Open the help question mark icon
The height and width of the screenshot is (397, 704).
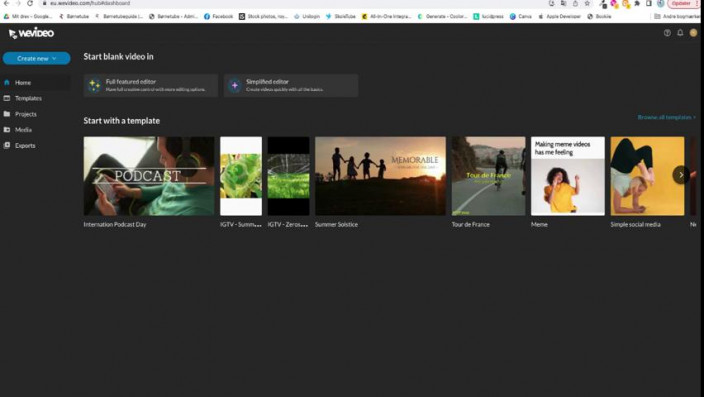click(667, 33)
